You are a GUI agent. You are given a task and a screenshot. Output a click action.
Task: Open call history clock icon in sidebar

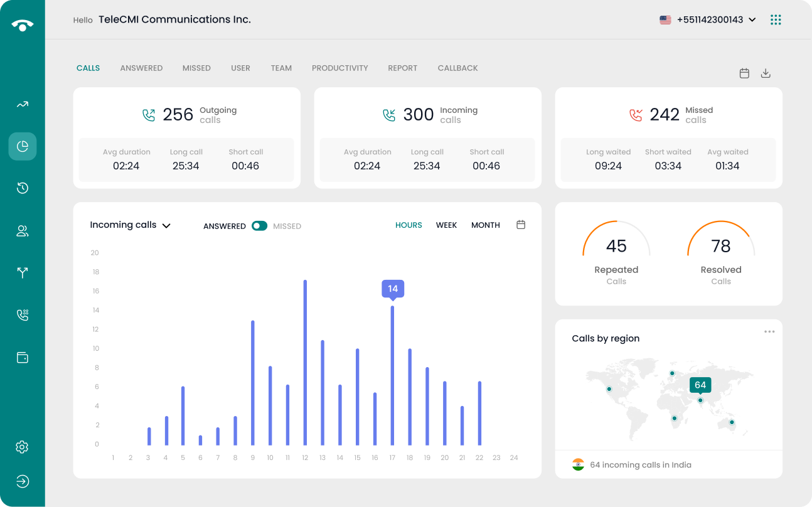pos(23,188)
